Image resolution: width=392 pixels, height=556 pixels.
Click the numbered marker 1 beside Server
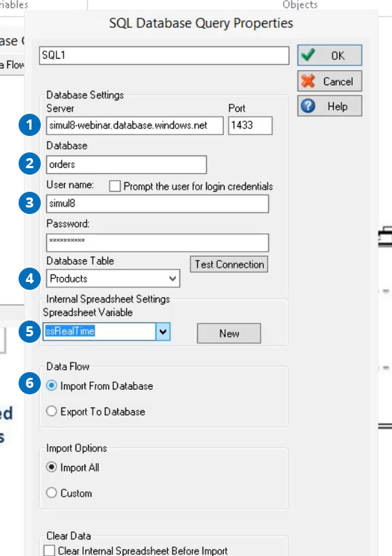tap(29, 125)
